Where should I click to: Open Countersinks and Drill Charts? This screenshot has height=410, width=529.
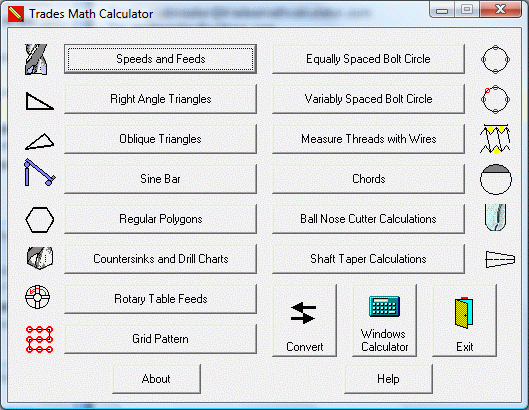pyautogui.click(x=160, y=259)
